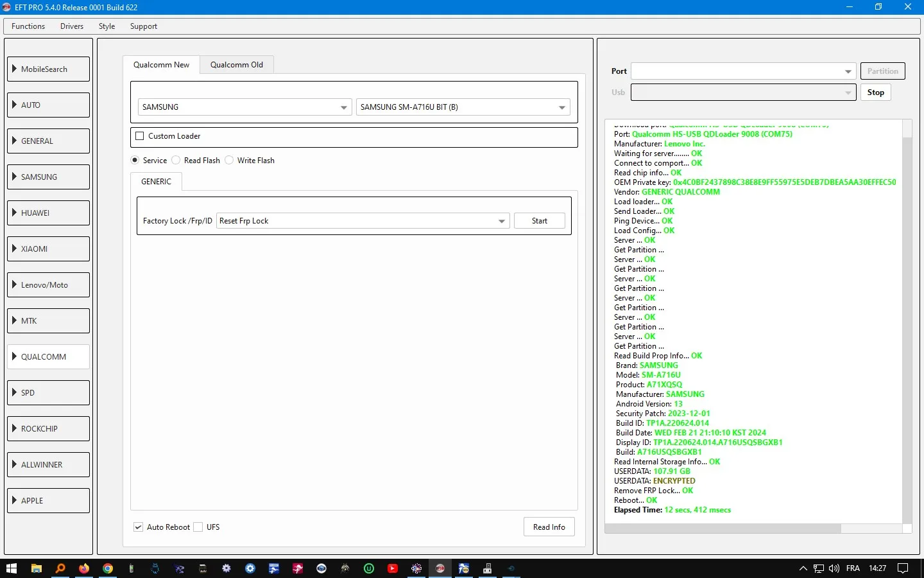Open the Drivers menu
This screenshot has height=578, width=924.
pos(72,26)
